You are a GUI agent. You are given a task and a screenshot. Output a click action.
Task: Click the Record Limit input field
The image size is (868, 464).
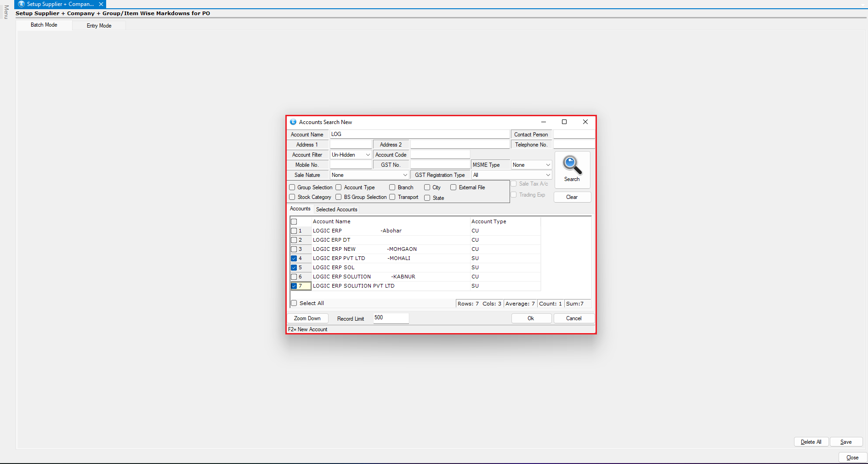(x=391, y=318)
